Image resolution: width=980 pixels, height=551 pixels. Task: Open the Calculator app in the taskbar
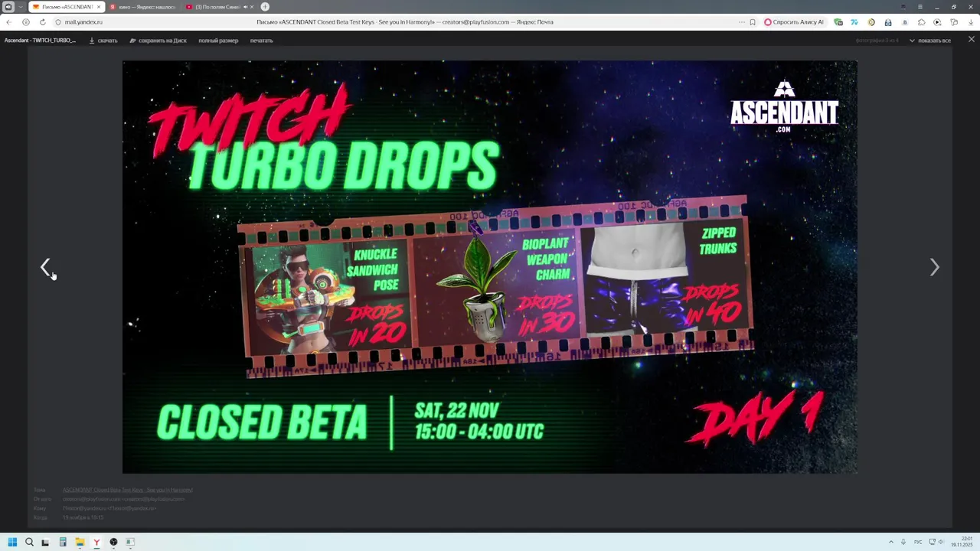pos(63,542)
